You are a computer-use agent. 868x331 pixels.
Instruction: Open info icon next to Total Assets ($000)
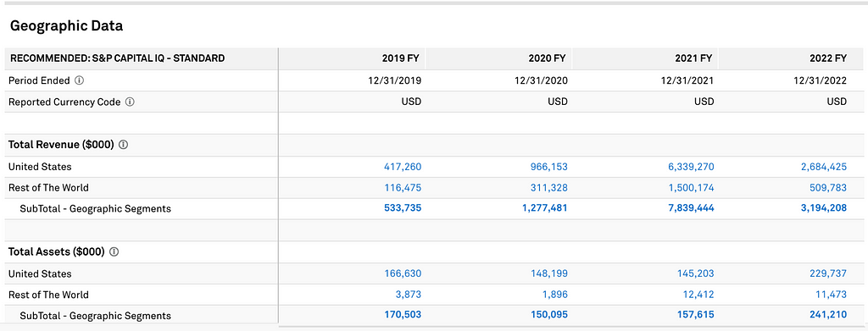114,252
